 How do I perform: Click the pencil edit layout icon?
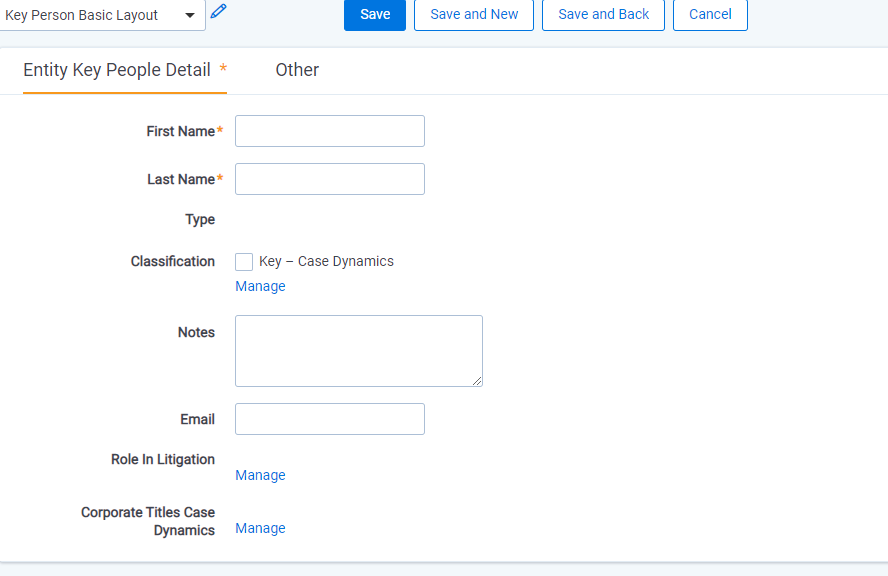tap(219, 11)
